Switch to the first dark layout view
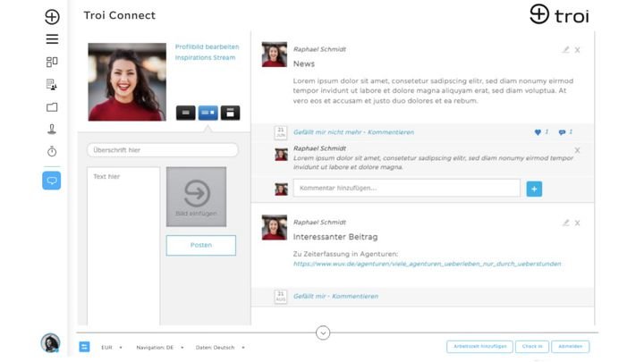 coord(186,113)
